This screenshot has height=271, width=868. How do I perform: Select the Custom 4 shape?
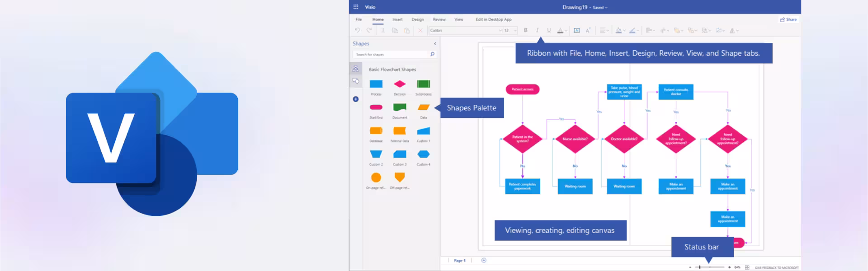click(x=423, y=154)
